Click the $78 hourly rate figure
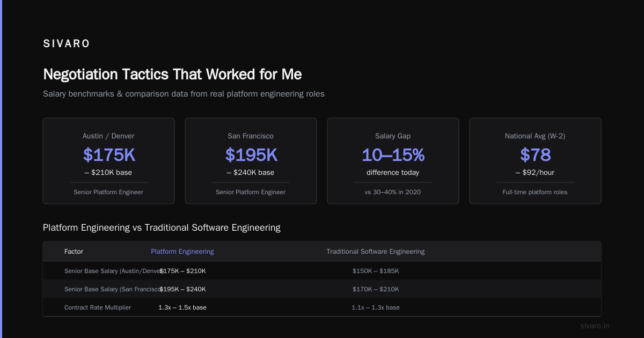 535,155
